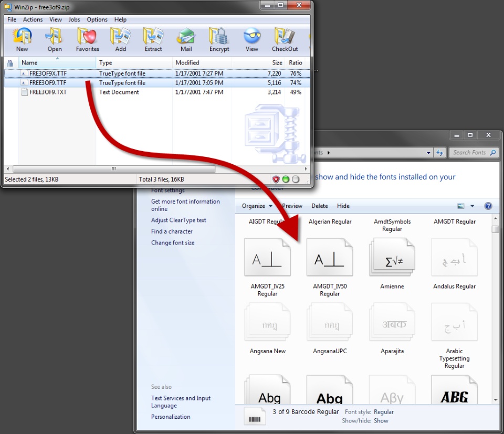504x434 pixels.
Task: Open the Personalization link
Action: (x=171, y=417)
